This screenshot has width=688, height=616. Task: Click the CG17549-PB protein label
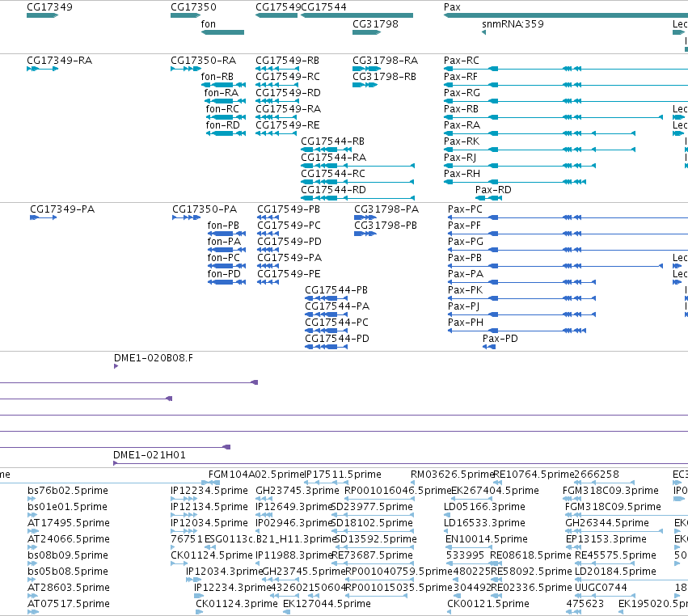tap(289, 209)
